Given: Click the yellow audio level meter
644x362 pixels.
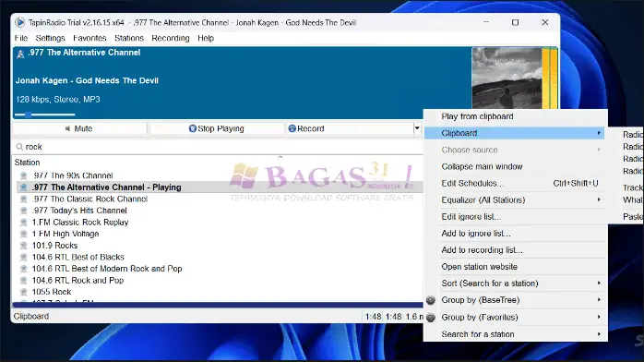Looking at the screenshot, I should click(x=550, y=78).
